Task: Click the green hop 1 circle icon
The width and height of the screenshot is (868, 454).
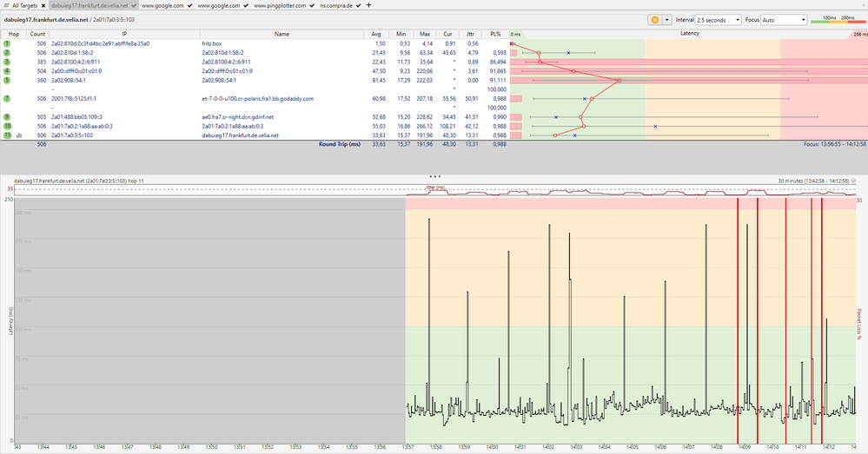Action: (6, 43)
